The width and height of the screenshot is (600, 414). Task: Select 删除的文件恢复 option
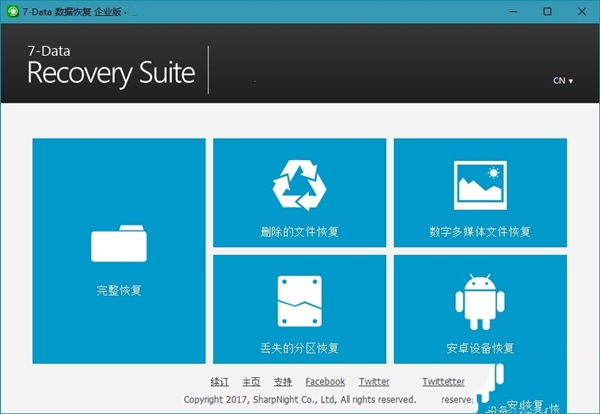[x=299, y=232]
